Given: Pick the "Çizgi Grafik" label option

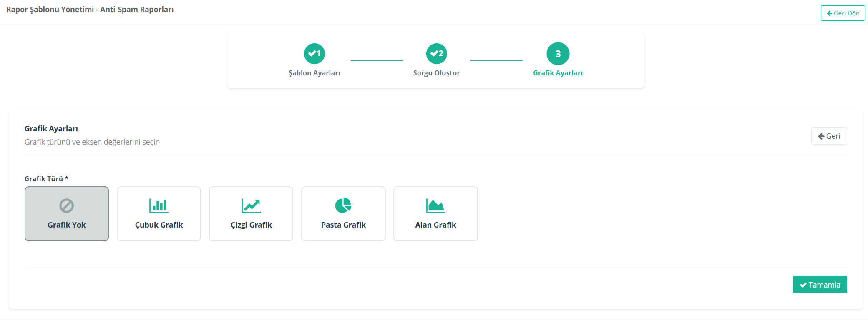Looking at the screenshot, I should pyautogui.click(x=251, y=225).
